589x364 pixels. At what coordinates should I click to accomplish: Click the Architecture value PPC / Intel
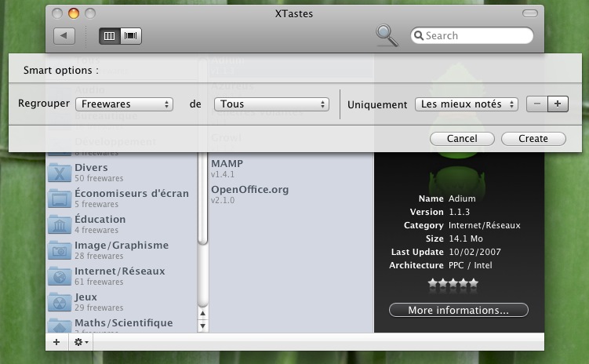point(471,265)
